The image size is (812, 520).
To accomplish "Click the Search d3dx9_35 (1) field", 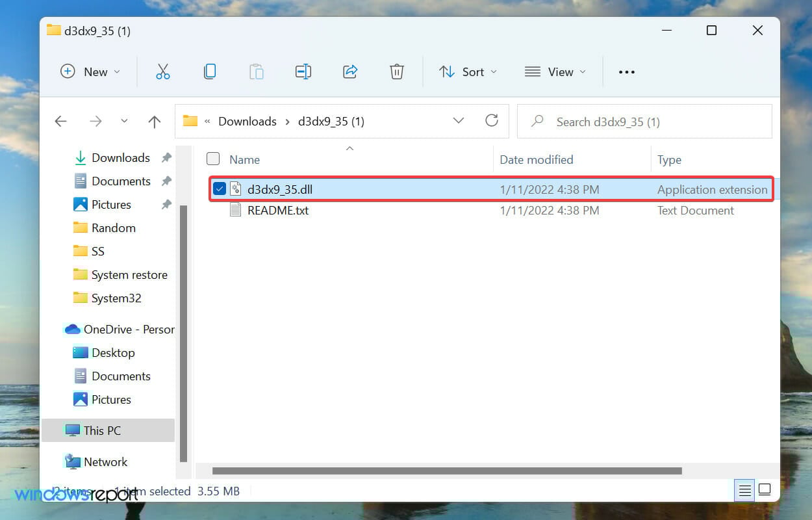I will tap(644, 122).
